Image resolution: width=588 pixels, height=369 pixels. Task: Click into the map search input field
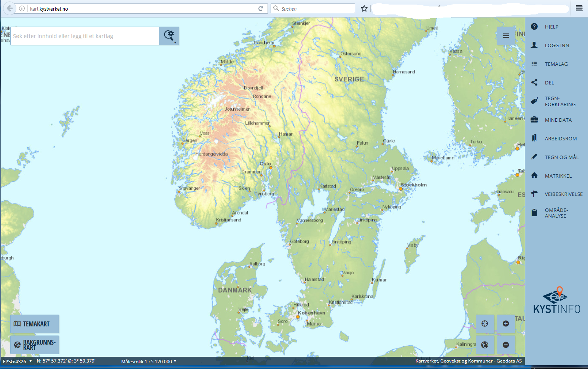point(84,36)
